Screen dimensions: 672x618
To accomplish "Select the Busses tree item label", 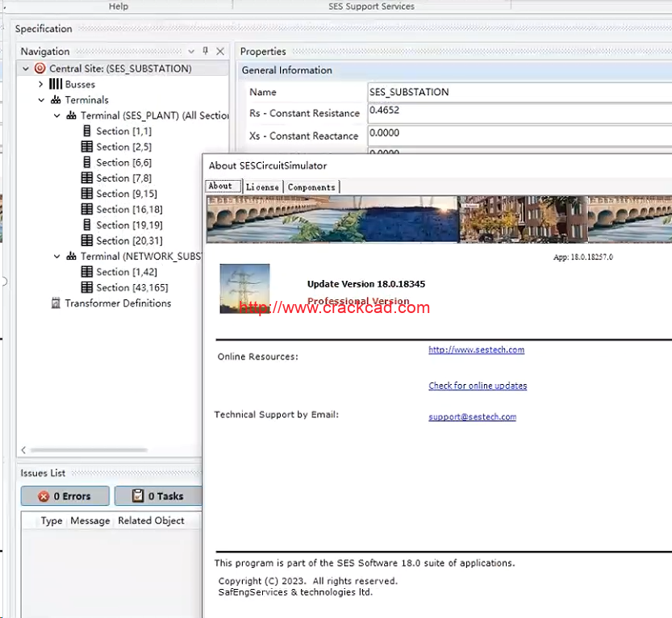I will pyautogui.click(x=80, y=84).
